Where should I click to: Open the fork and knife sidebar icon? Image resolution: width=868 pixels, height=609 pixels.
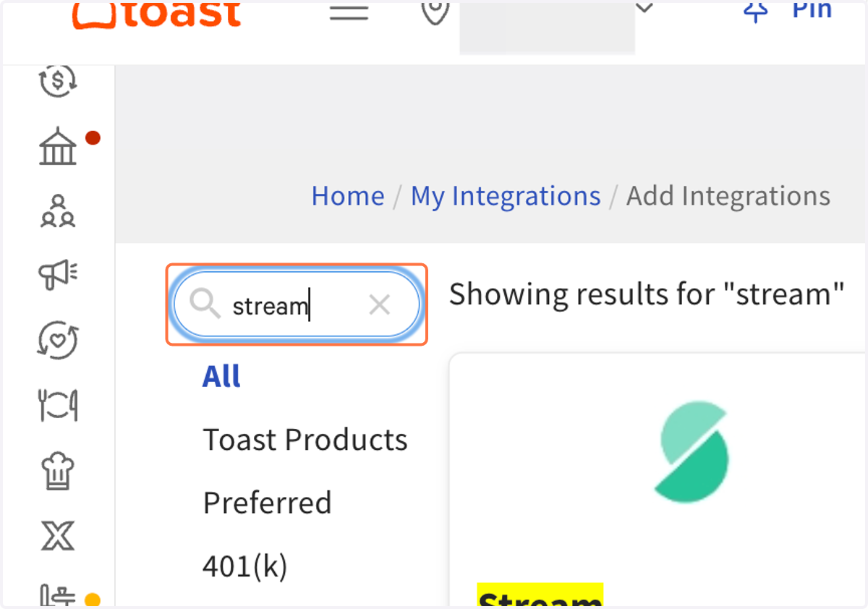pyautogui.click(x=58, y=405)
